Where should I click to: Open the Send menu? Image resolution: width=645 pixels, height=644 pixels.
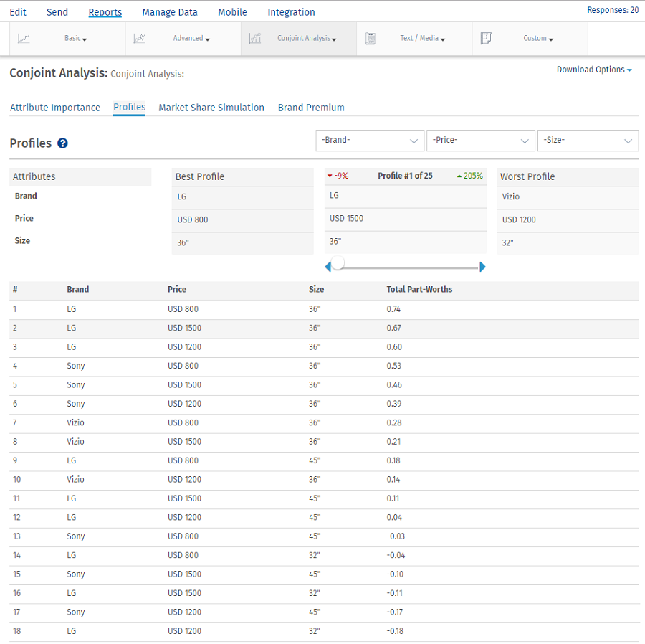(x=57, y=12)
